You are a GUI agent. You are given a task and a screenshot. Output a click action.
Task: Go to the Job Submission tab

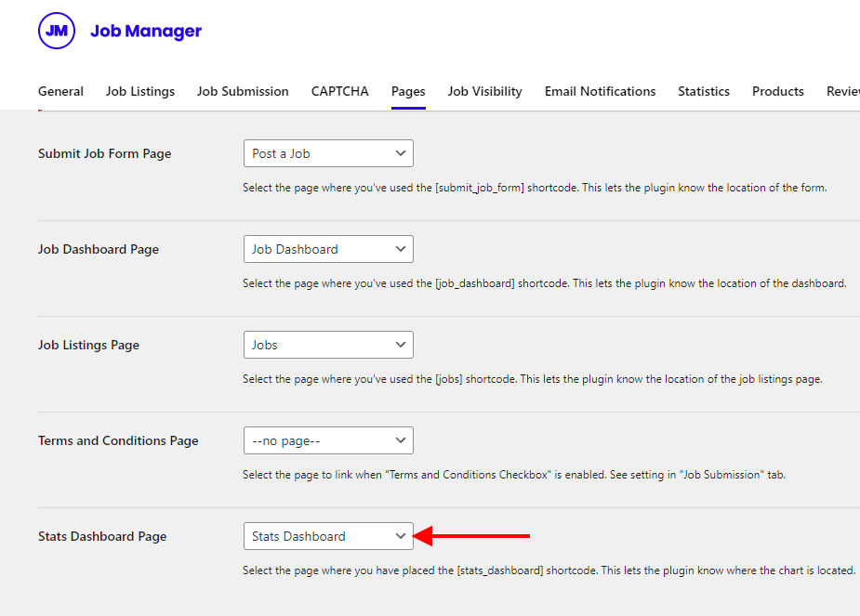coord(243,91)
